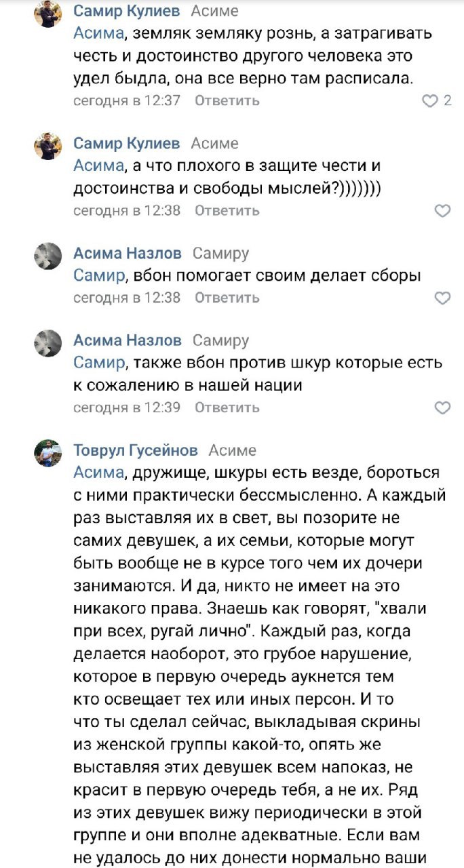The height and width of the screenshot is (868, 464).
Task: Tap the Самир mention before "также вбон против"
Action: [99, 362]
